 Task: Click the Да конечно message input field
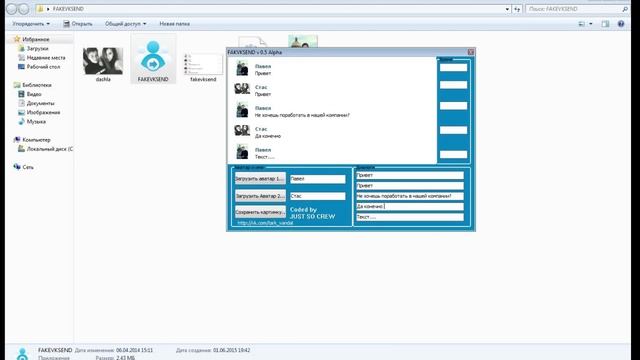[410, 207]
